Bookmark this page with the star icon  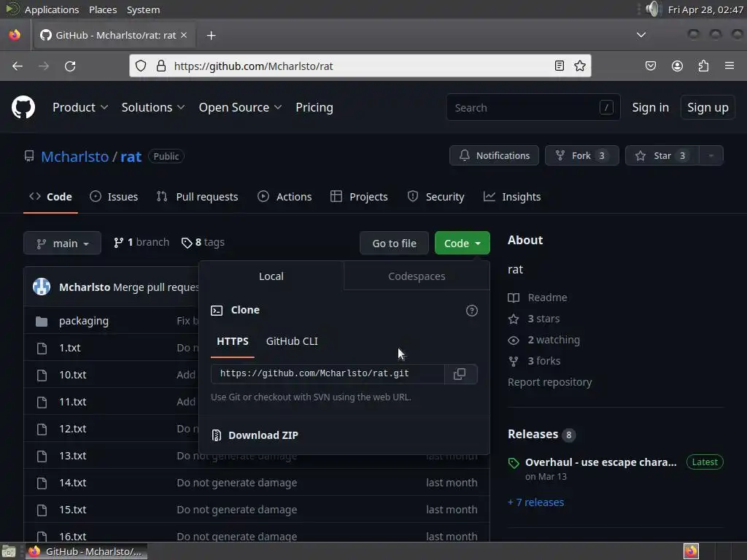pos(580,66)
